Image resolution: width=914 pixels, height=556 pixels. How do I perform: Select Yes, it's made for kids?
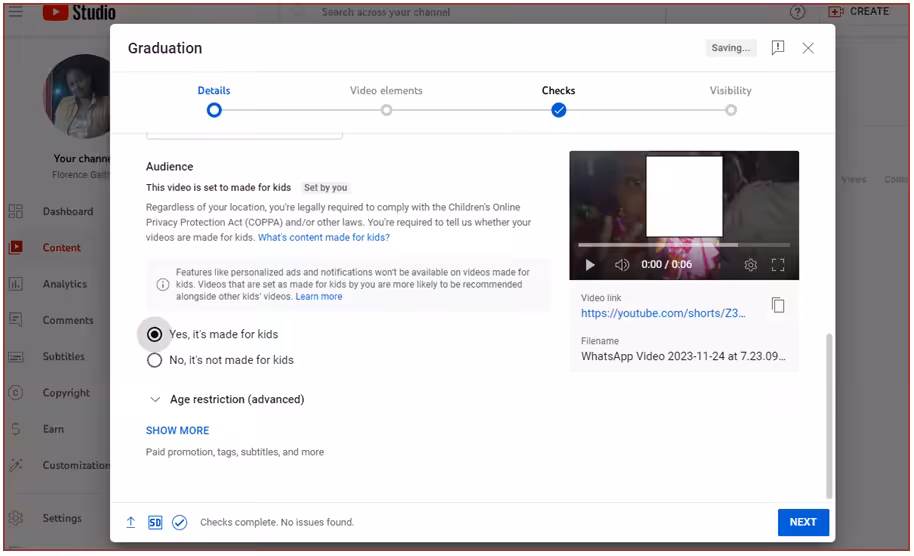coord(154,334)
